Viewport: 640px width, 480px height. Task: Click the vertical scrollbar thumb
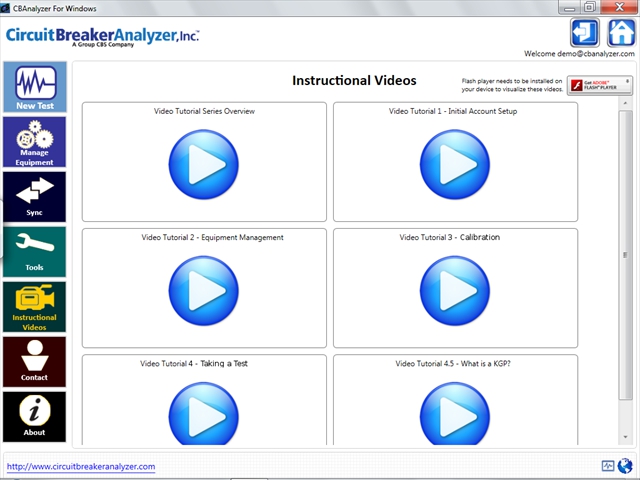(625, 255)
